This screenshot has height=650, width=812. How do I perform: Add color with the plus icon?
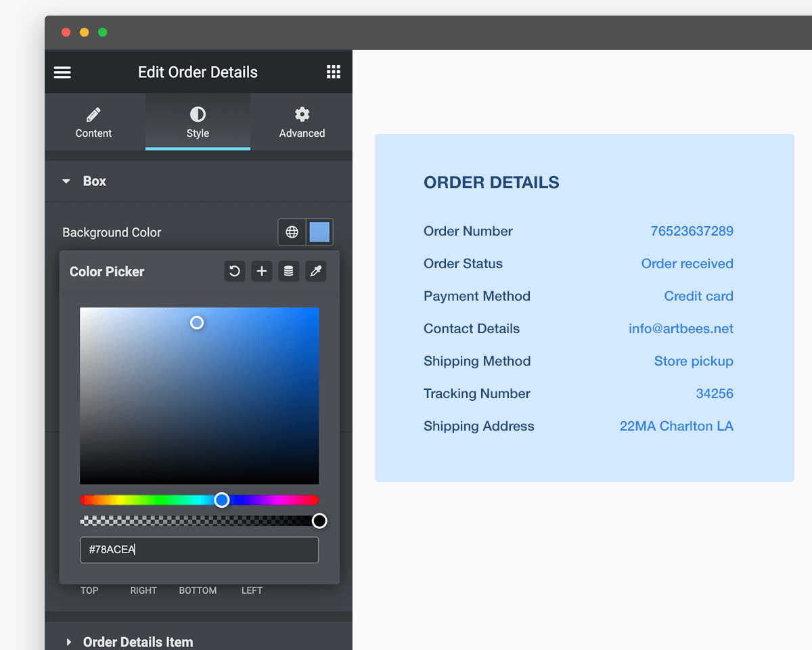[x=262, y=272]
